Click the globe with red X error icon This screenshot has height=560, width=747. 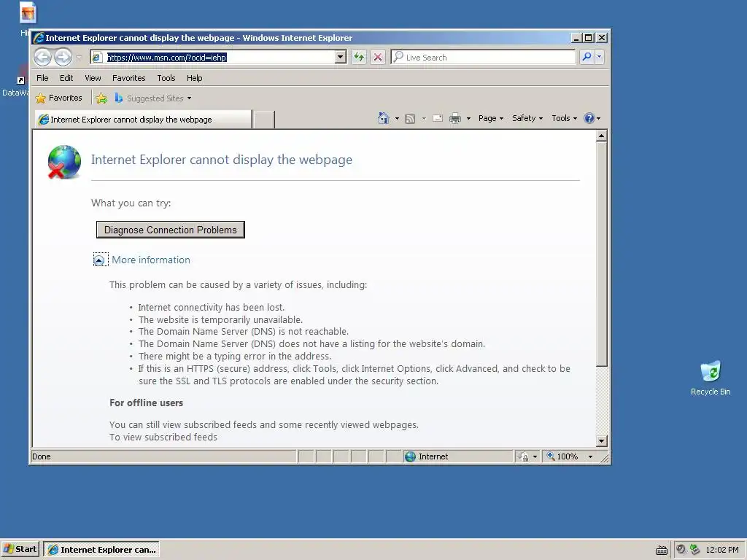click(x=64, y=162)
